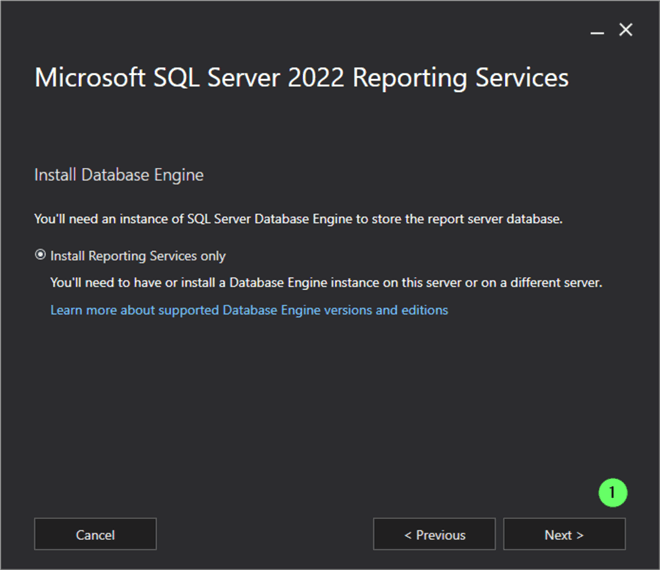This screenshot has height=570, width=660.
Task: Minimize the installer window
Action: [597, 31]
